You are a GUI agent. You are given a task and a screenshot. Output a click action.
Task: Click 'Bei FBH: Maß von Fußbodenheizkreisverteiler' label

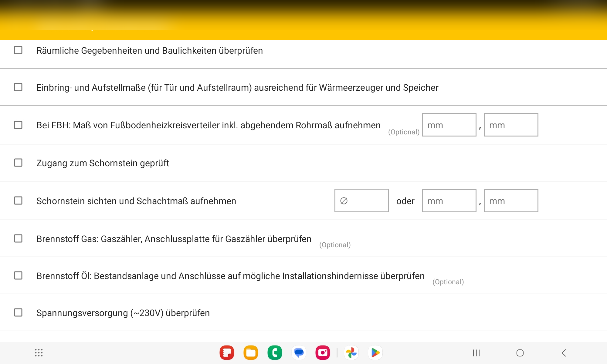pyautogui.click(x=209, y=125)
